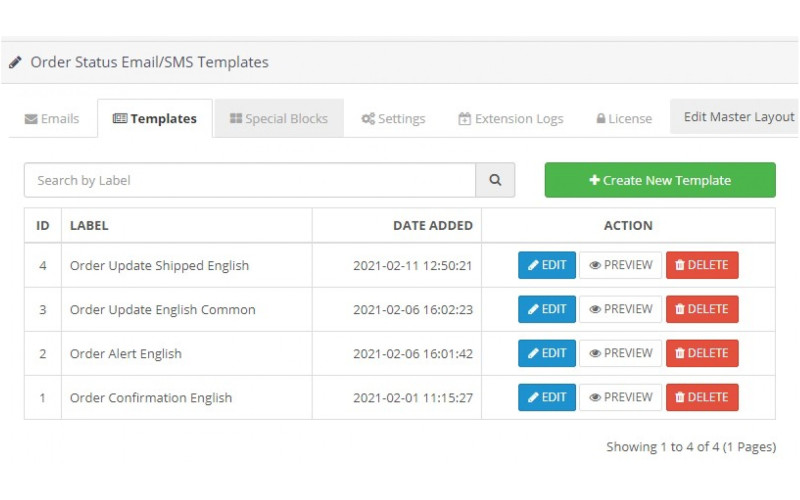The image size is (800, 500).
Task: Select the Templates tab
Action: coord(155,118)
